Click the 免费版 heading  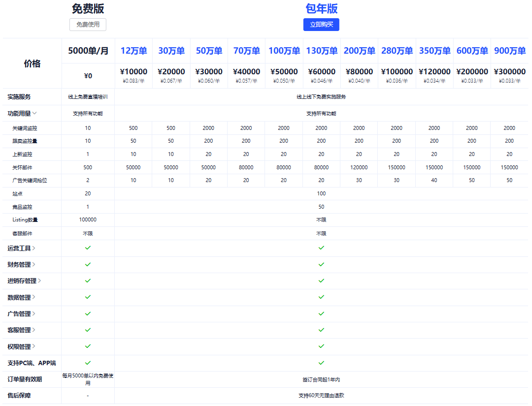pos(88,8)
